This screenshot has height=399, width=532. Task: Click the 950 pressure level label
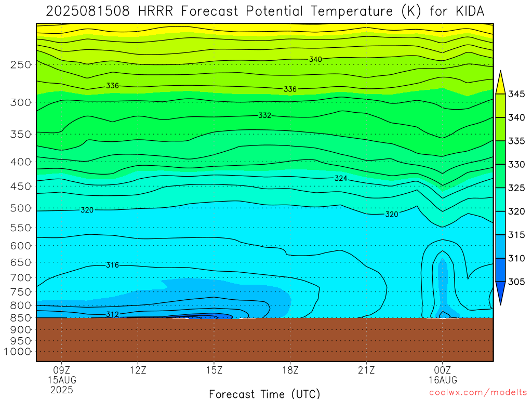(21, 341)
